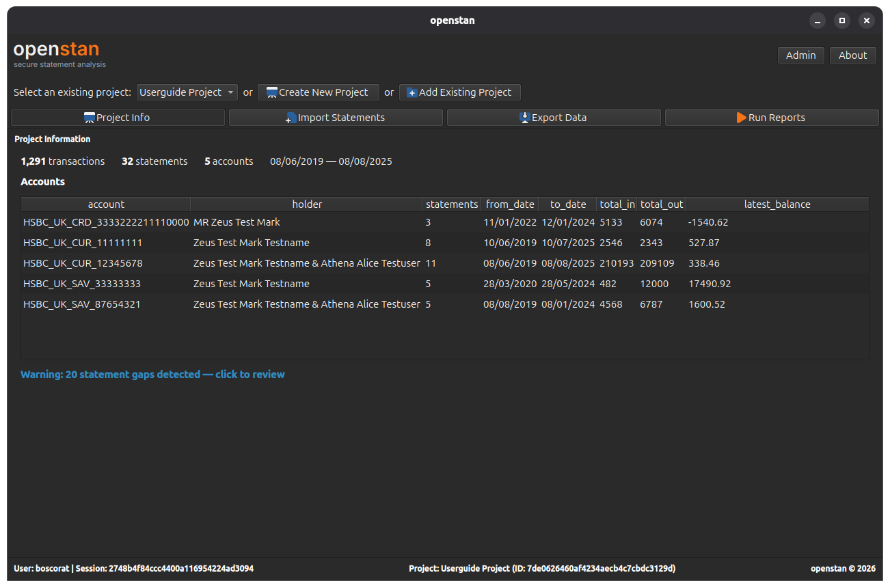
Task: Sort by the account column header
Action: tap(106, 204)
